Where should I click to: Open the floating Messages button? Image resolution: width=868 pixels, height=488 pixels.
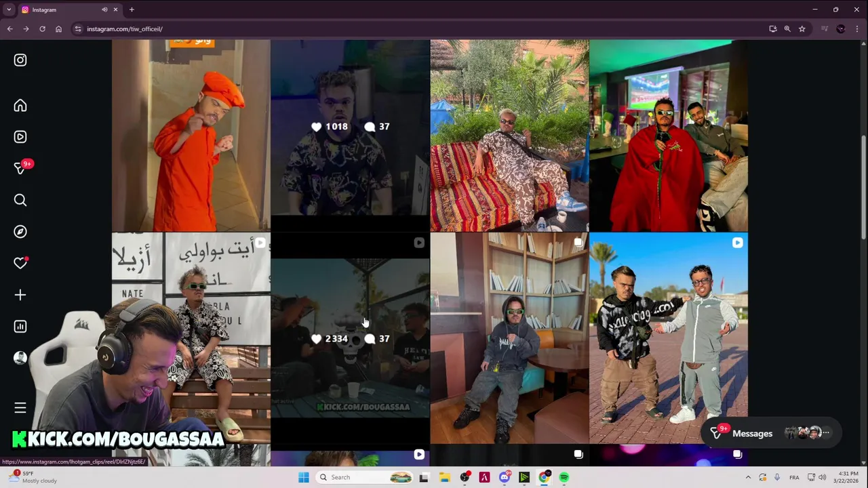pos(770,433)
